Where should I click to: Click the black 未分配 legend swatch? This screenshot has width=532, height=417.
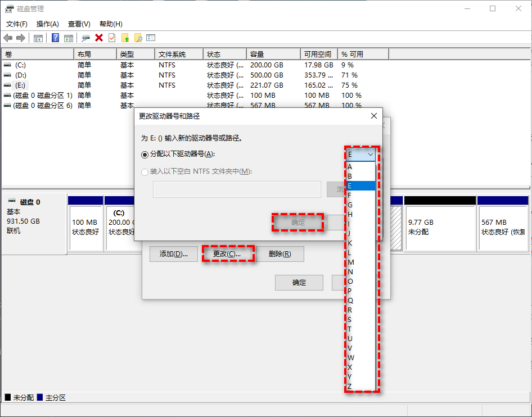(8, 397)
